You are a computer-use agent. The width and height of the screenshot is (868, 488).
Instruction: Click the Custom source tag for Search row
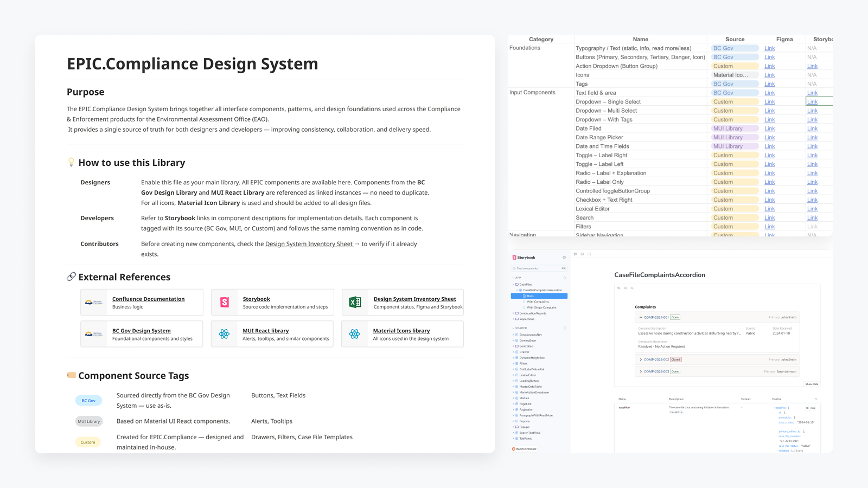pos(735,218)
